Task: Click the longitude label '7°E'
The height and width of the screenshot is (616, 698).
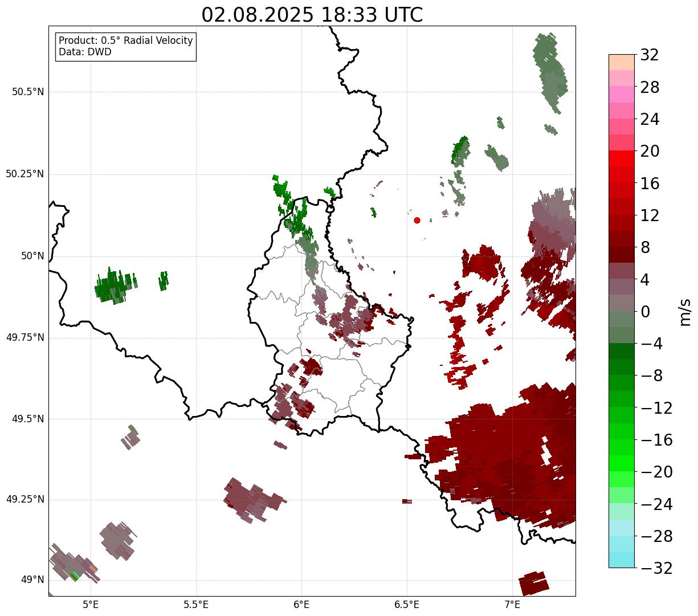Action: (x=512, y=604)
